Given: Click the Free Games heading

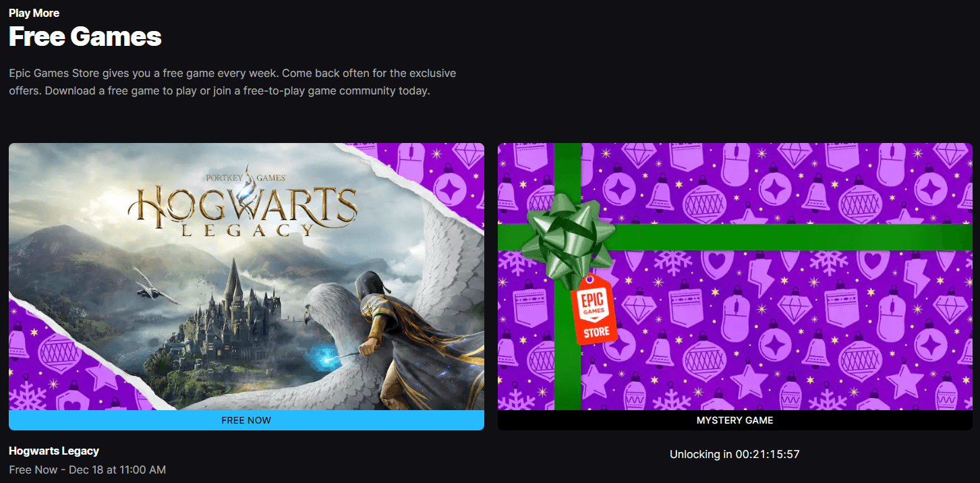Looking at the screenshot, I should (85, 36).
